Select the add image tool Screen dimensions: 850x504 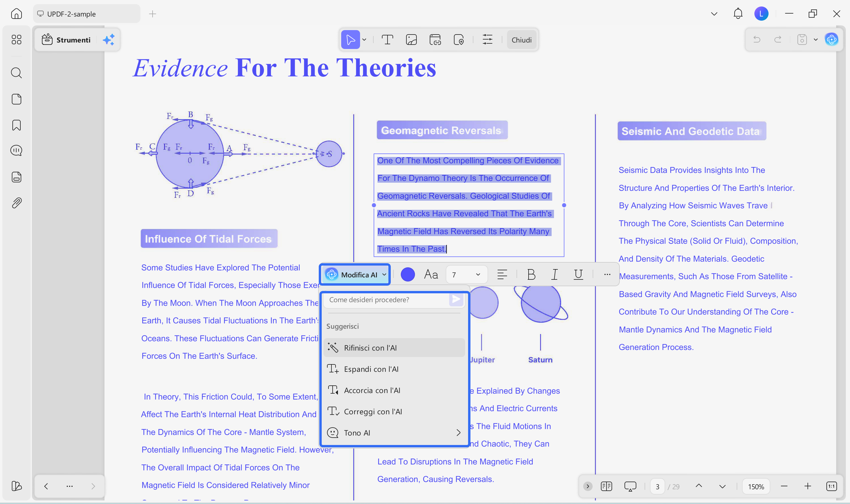point(411,40)
